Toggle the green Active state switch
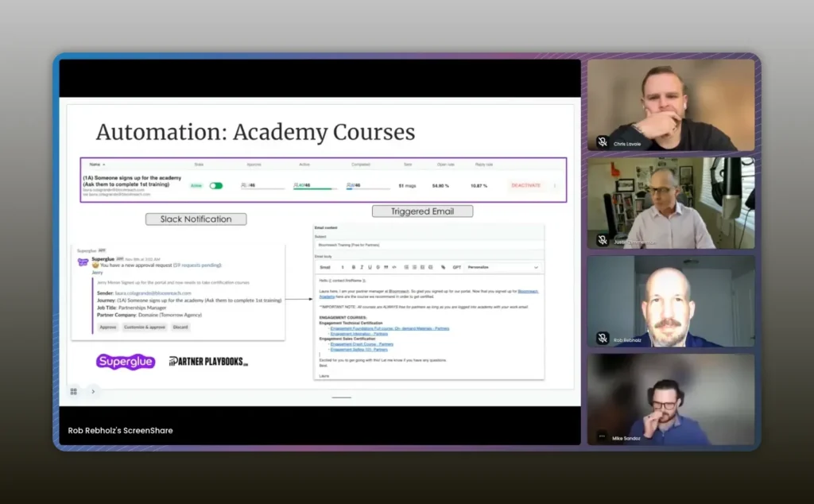Screen dimensions: 814x504 point(215,185)
